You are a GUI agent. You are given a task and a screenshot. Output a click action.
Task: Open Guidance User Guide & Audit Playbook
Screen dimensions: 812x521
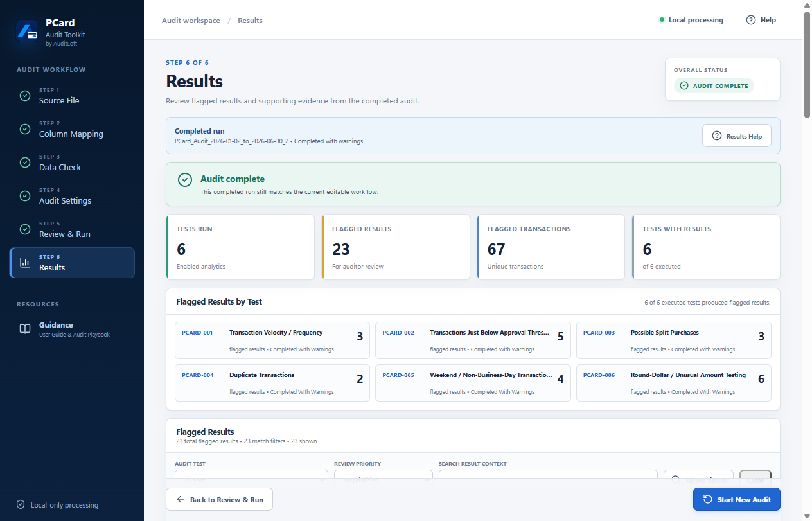(x=72, y=329)
